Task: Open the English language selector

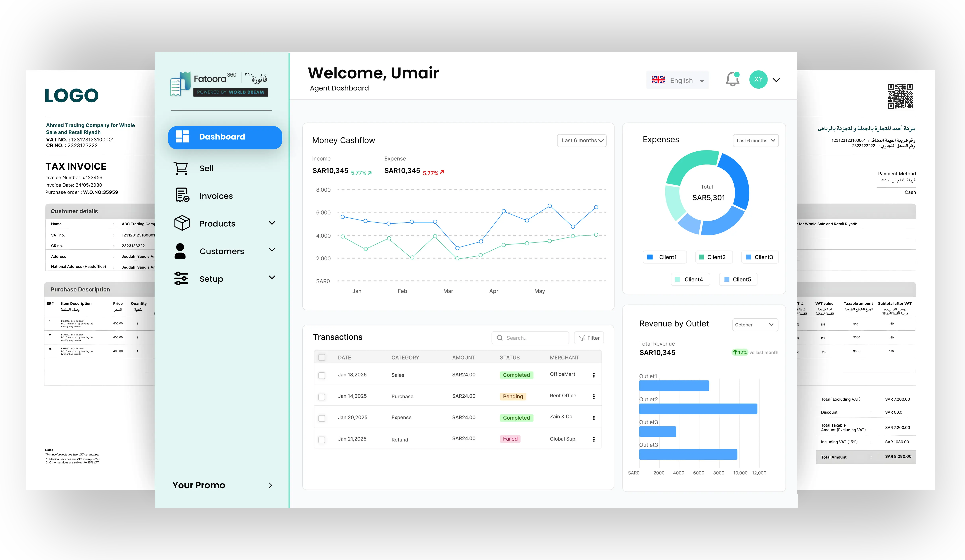Action: point(677,80)
